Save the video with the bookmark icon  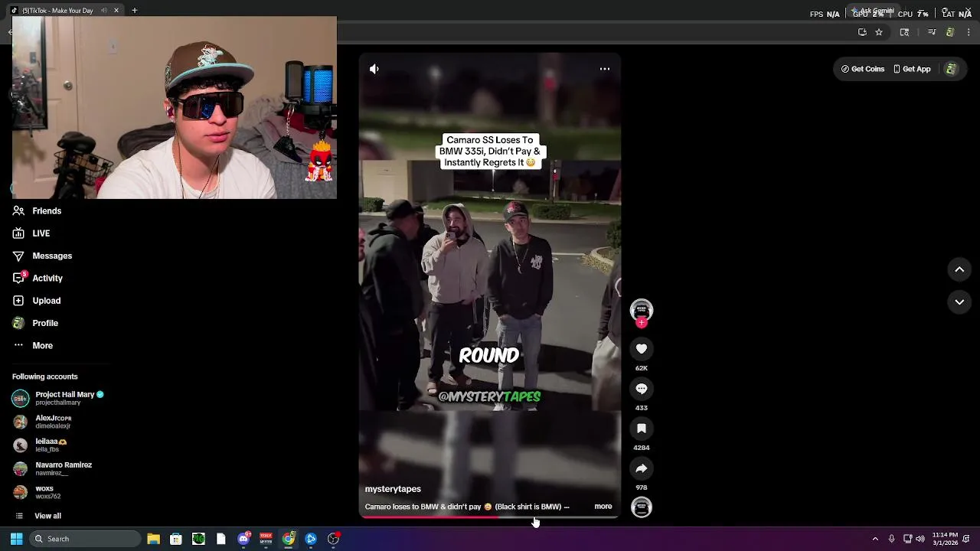[x=642, y=429]
